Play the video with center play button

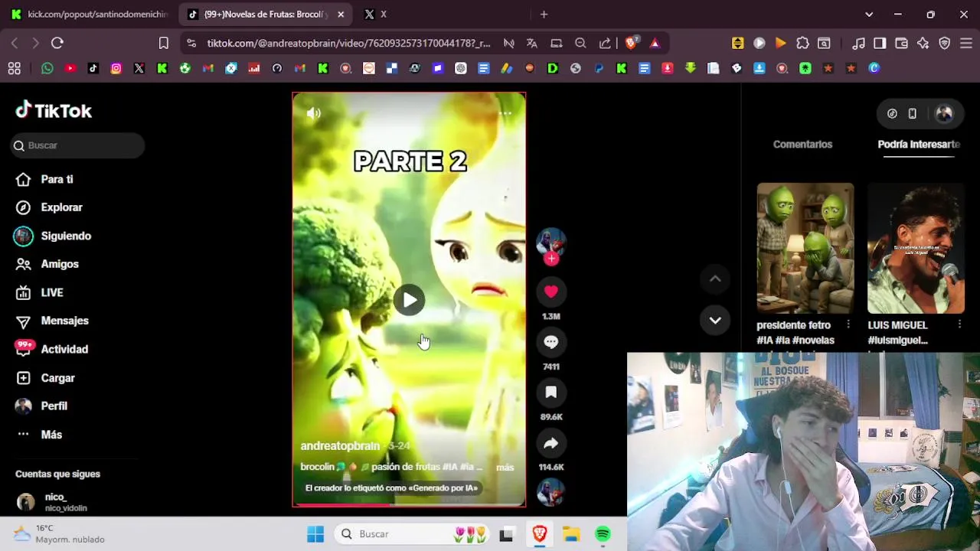[409, 300]
